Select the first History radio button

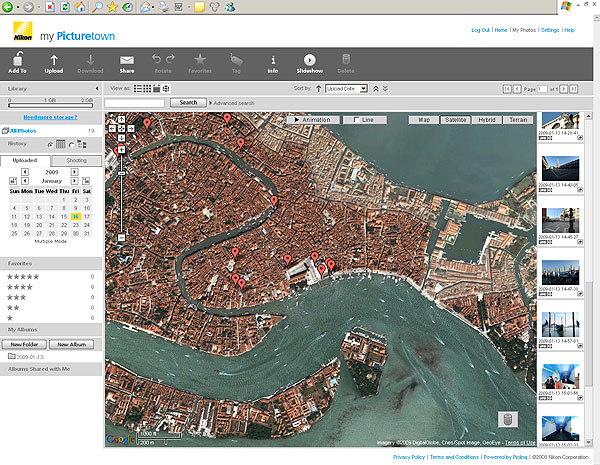[50, 145]
